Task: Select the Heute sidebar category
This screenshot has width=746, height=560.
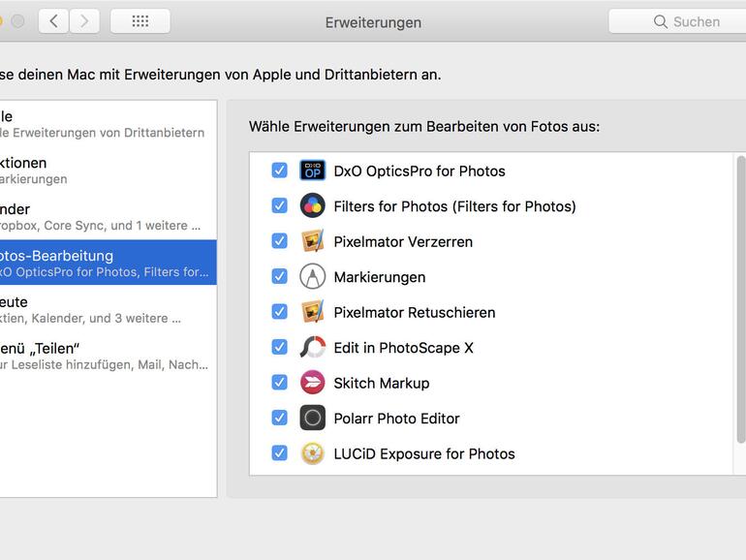Action: pos(108,309)
